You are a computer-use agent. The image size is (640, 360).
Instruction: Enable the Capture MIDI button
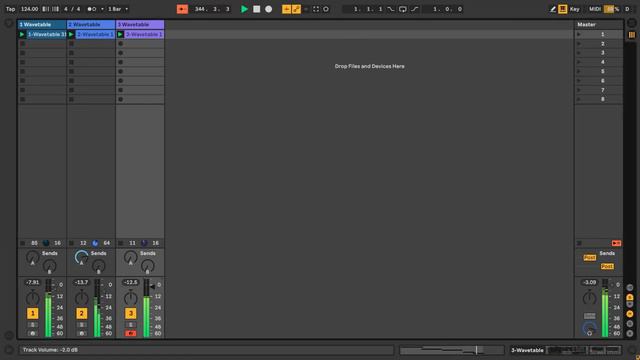(316, 9)
